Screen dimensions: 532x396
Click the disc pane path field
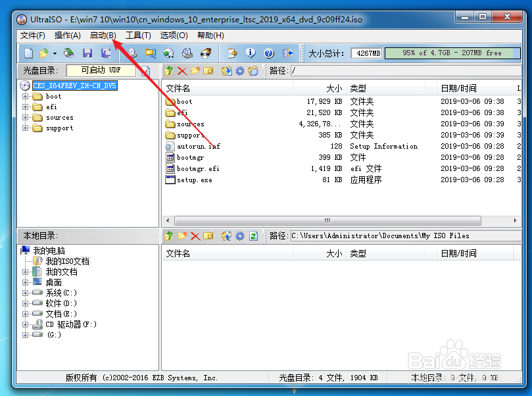tap(406, 71)
